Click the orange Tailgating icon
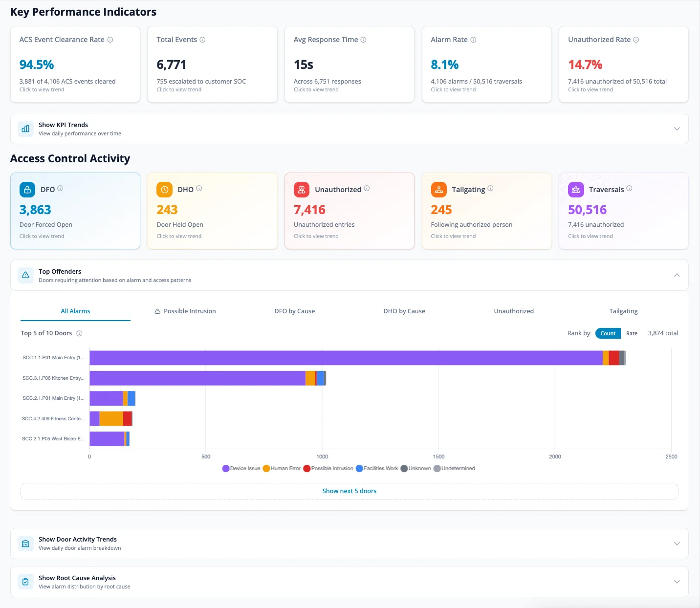Screen dimensions: 700x608 click(438, 190)
